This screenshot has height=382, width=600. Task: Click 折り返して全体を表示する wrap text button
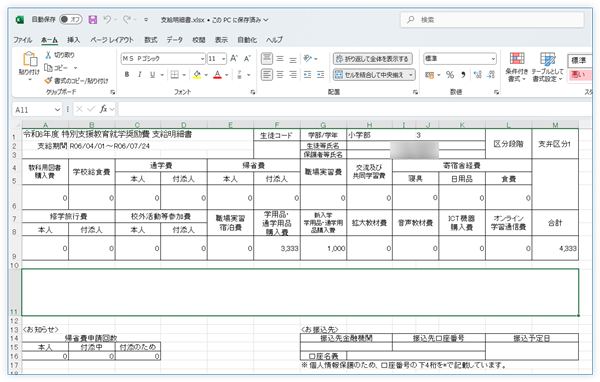(x=373, y=59)
